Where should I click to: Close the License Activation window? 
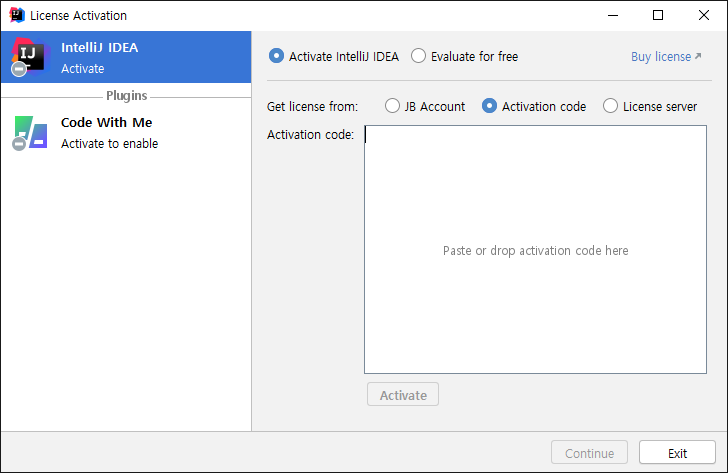click(704, 15)
